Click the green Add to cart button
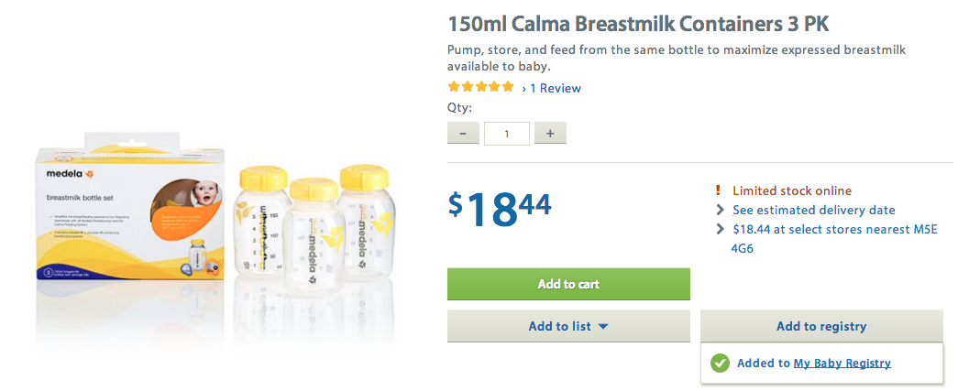The image size is (980, 391). point(568,284)
